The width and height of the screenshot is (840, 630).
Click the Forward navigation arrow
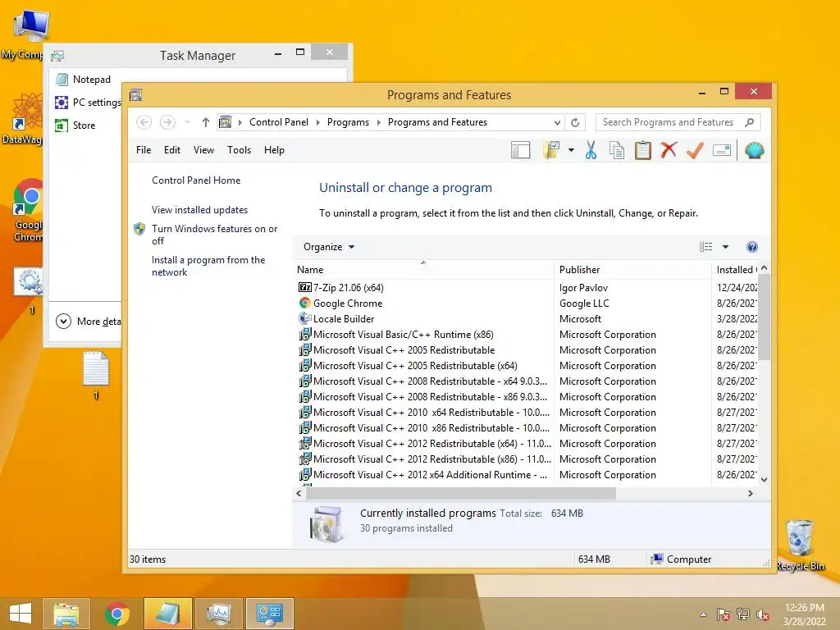click(x=167, y=123)
